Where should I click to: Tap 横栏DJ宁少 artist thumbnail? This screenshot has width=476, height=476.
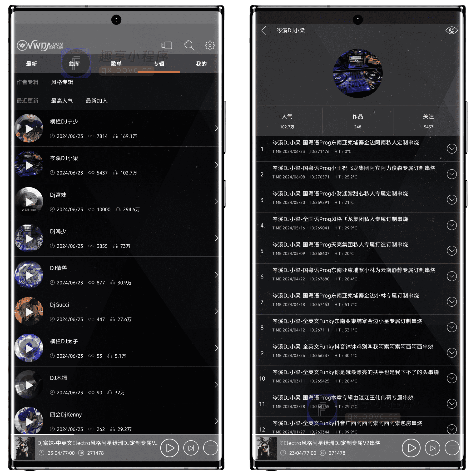pos(29,130)
